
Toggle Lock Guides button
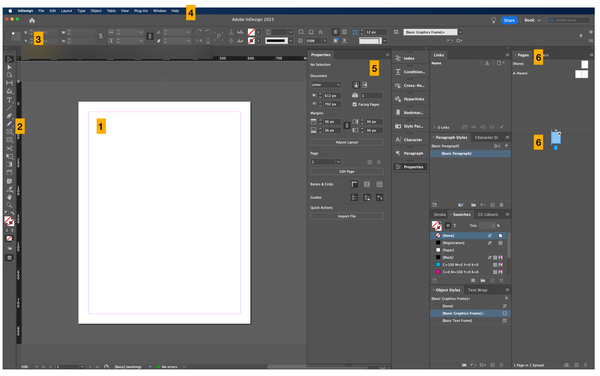367,198
